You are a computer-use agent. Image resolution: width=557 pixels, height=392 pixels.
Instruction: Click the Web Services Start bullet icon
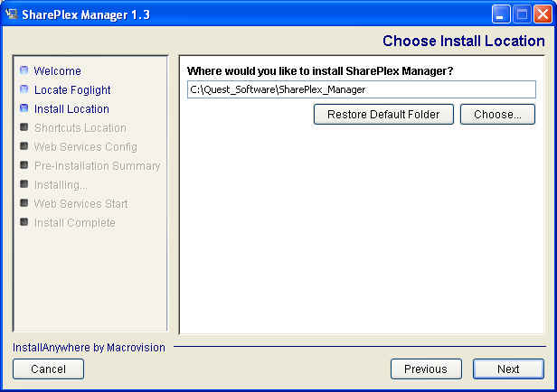coord(24,203)
